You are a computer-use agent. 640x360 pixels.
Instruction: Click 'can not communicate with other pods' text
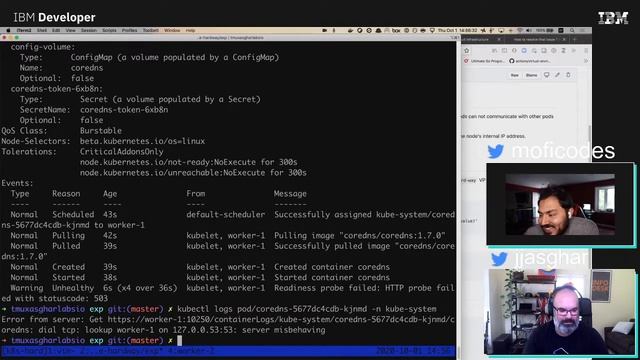coord(510,116)
